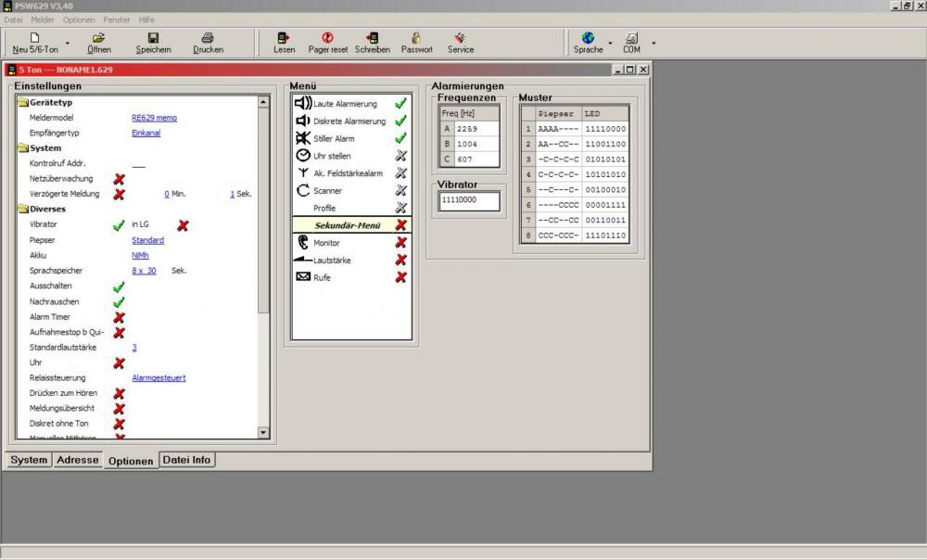
Task: Enable Netzüberwachung by clicking its red X
Action: tap(119, 179)
